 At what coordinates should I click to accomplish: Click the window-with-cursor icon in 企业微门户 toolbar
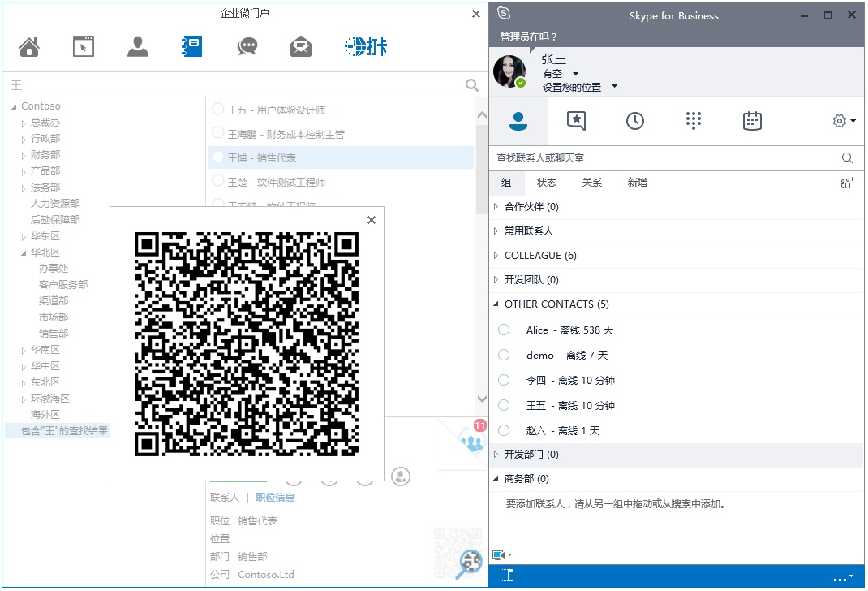pos(83,46)
